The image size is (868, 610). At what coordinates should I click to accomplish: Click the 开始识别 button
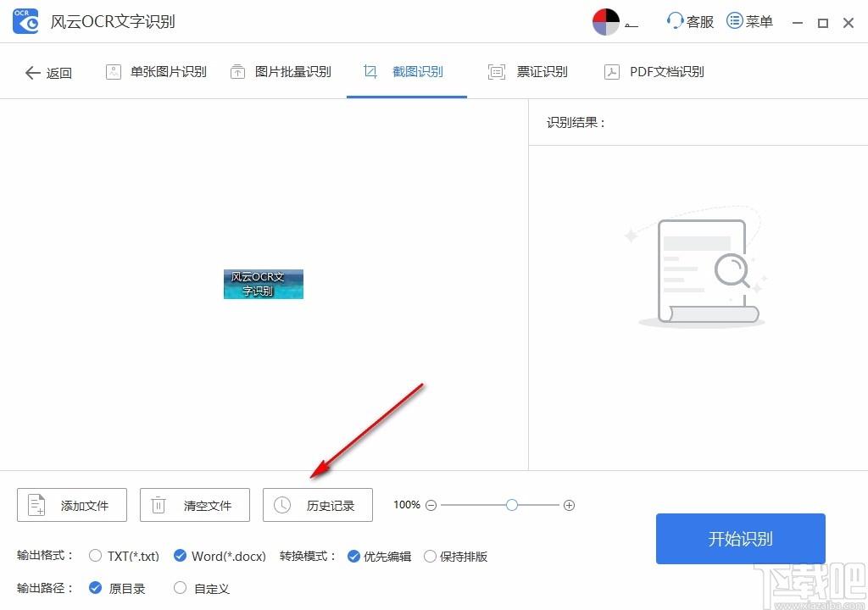tap(741, 539)
